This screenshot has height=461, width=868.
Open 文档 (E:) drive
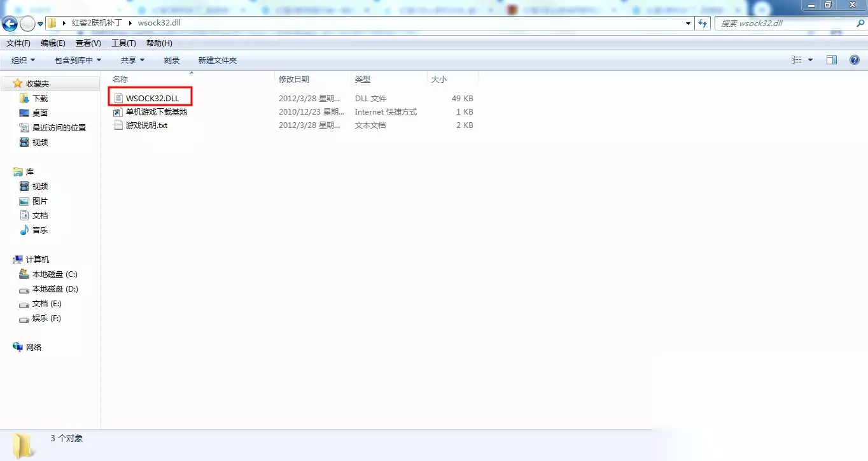(x=47, y=304)
